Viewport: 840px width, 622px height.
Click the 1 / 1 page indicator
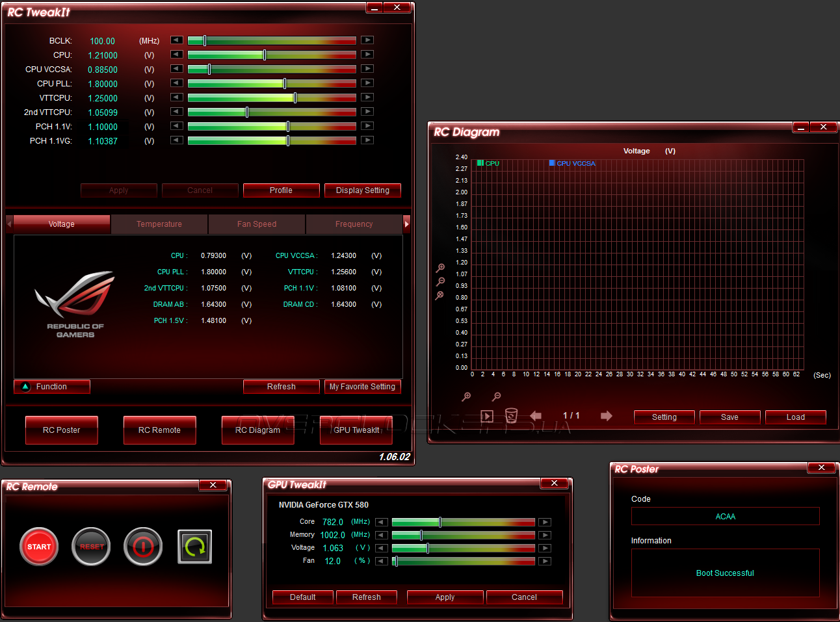coord(571,416)
